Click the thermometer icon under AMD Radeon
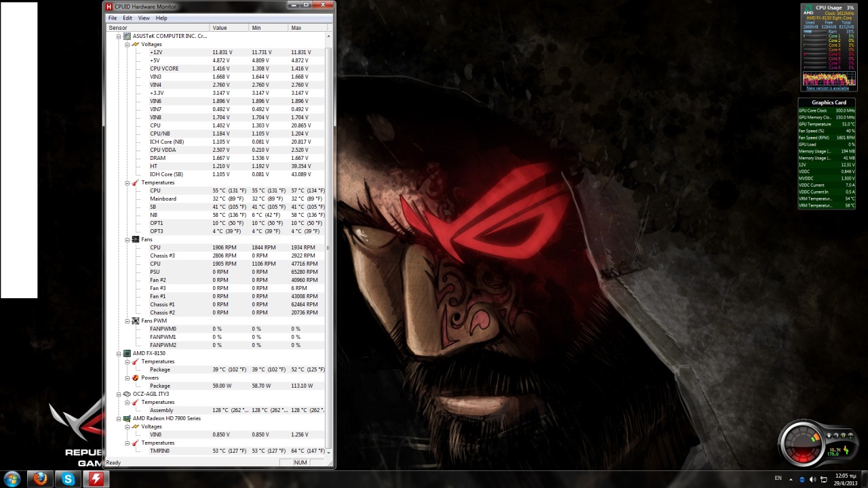The image size is (868, 488). pyautogui.click(x=135, y=443)
